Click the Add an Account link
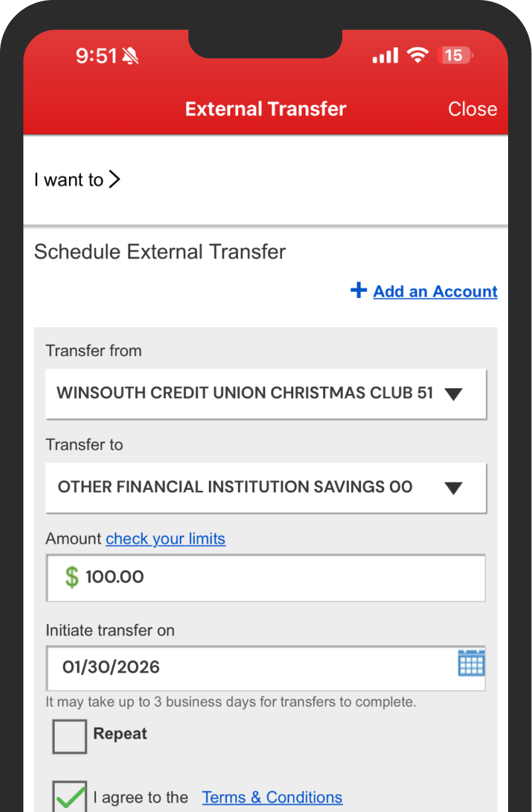 (435, 291)
